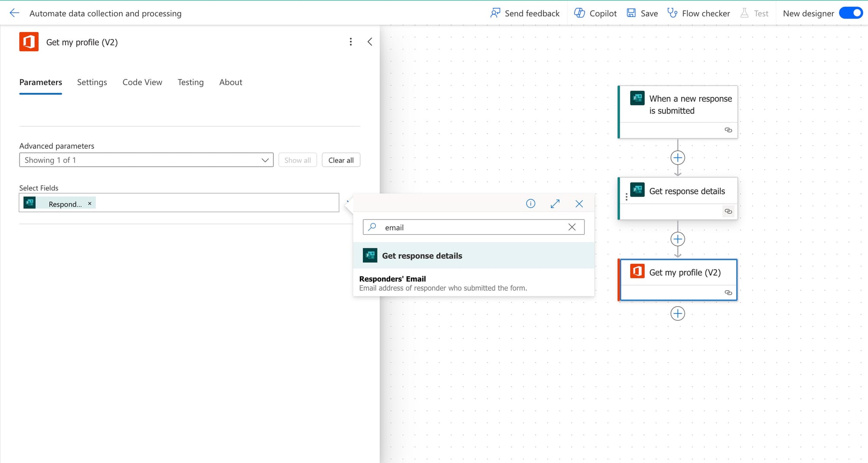Switch to the Settings tab
Image resolution: width=868 pixels, height=463 pixels.
tap(92, 82)
